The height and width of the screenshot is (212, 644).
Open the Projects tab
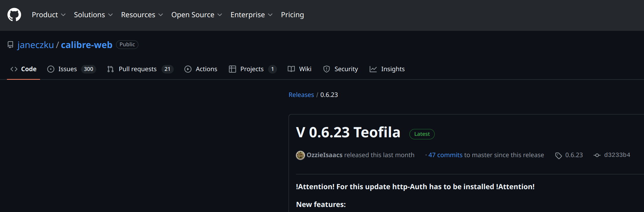252,69
